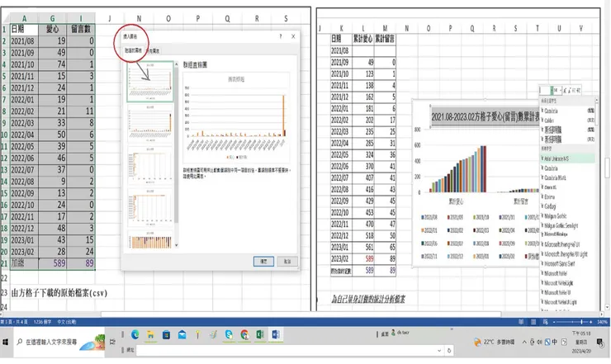This screenshot has width=611, height=364.
Task: Open the volume control tray icon
Action: 539,343
